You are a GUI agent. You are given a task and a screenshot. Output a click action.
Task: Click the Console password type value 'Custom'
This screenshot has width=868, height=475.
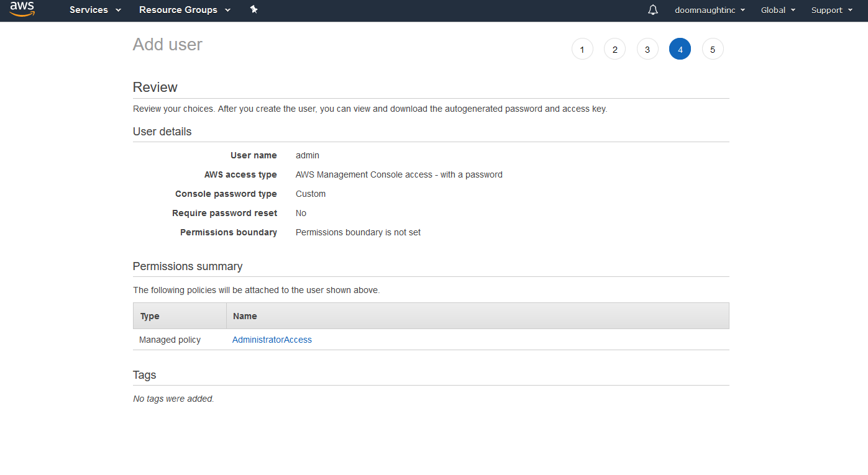311,194
